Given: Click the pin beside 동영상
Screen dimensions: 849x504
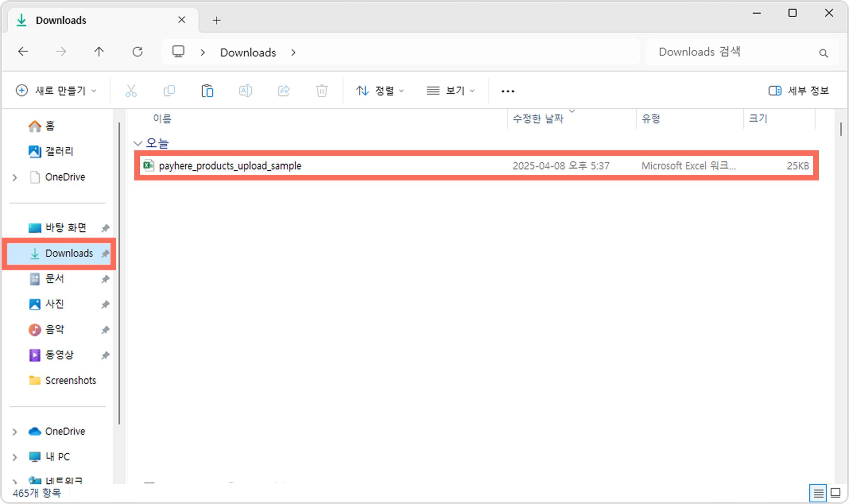Looking at the screenshot, I should [x=105, y=356].
